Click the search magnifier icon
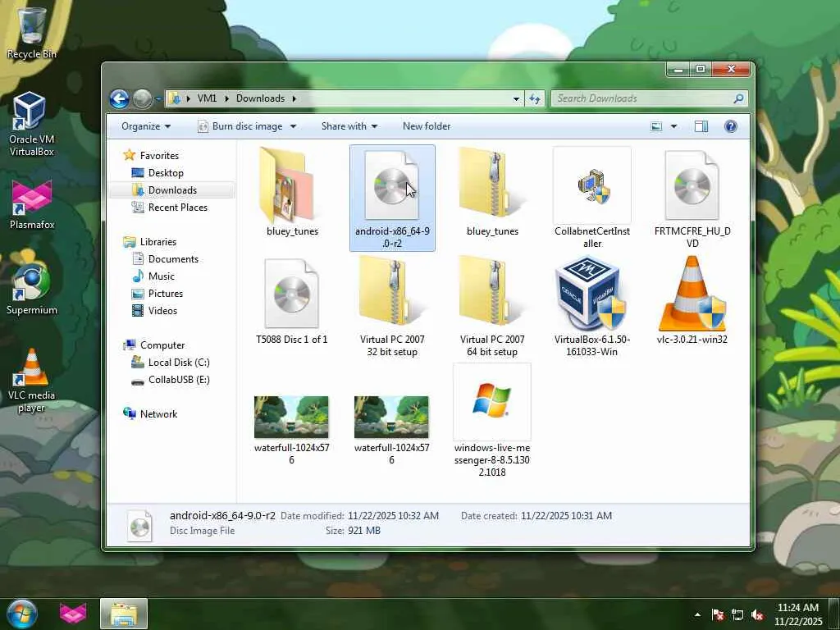This screenshot has height=630, width=840. coord(738,98)
